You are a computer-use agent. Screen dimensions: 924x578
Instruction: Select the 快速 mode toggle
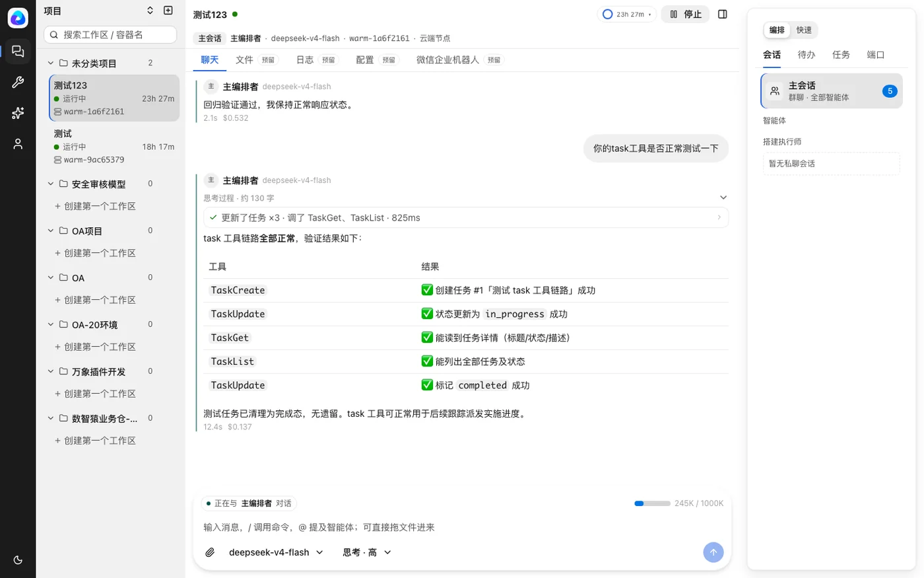pyautogui.click(x=804, y=30)
